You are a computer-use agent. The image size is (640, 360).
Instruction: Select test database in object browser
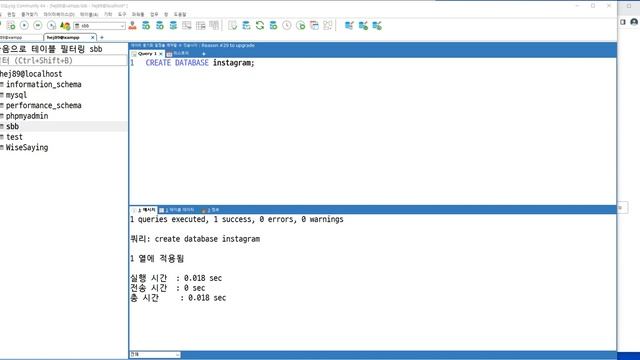tap(14, 137)
